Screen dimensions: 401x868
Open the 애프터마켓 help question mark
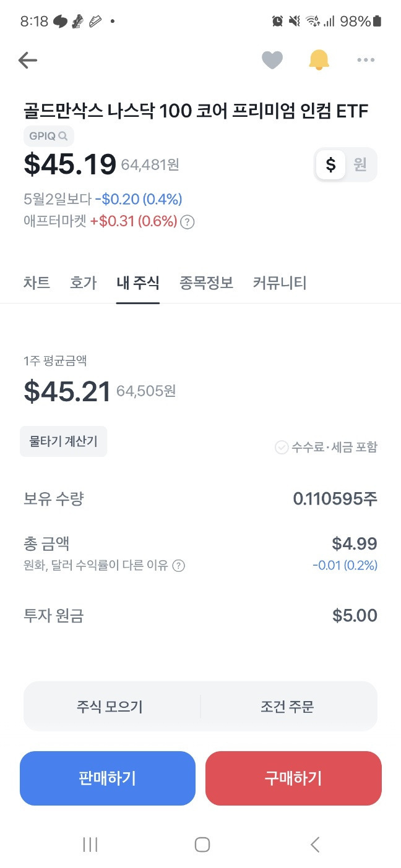(188, 221)
